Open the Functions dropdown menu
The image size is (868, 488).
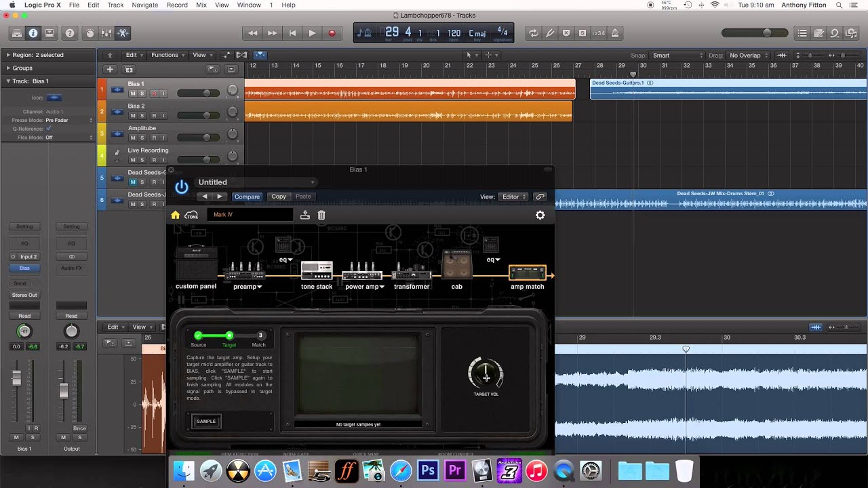(x=167, y=56)
